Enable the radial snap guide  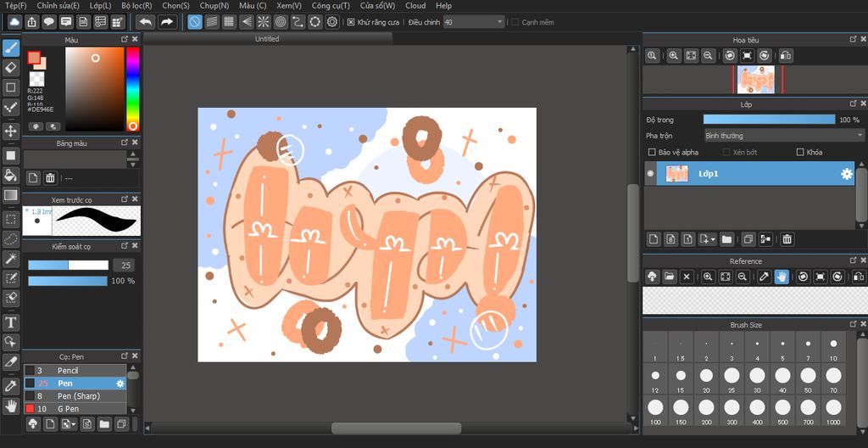pyautogui.click(x=264, y=22)
